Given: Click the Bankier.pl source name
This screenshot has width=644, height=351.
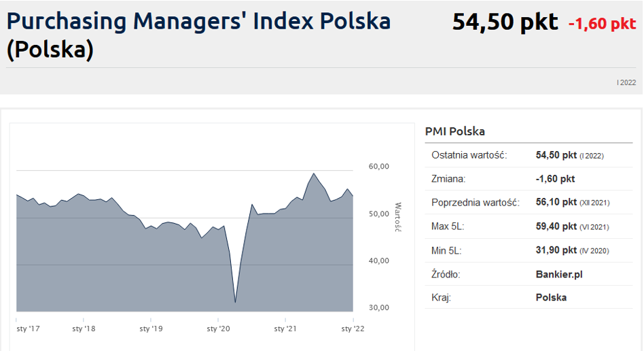Looking at the screenshot, I should (559, 274).
